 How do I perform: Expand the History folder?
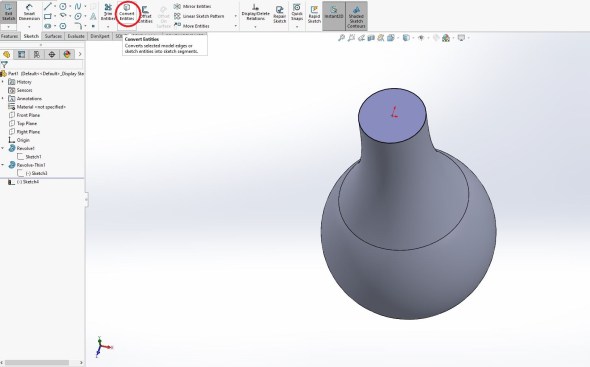point(3,82)
